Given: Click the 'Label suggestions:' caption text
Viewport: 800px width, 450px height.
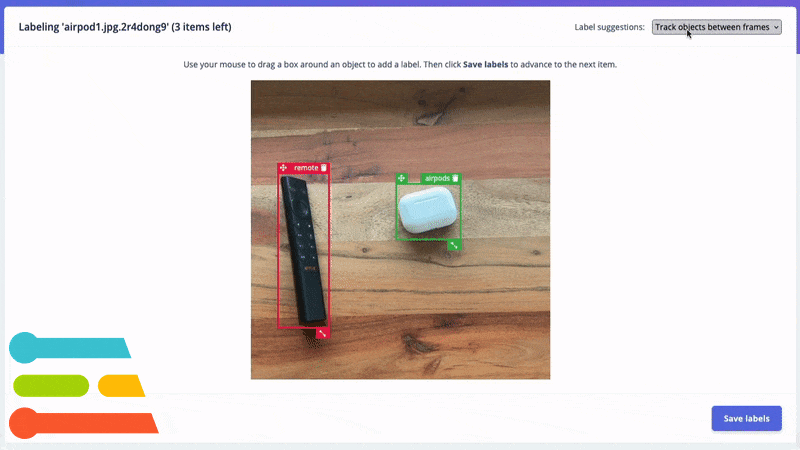Looking at the screenshot, I should point(609,27).
